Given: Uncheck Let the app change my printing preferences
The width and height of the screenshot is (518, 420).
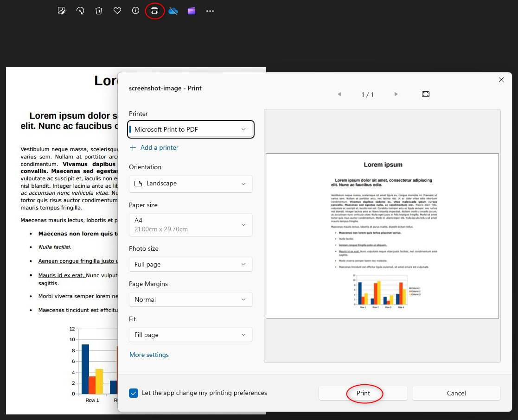Looking at the screenshot, I should 134,393.
